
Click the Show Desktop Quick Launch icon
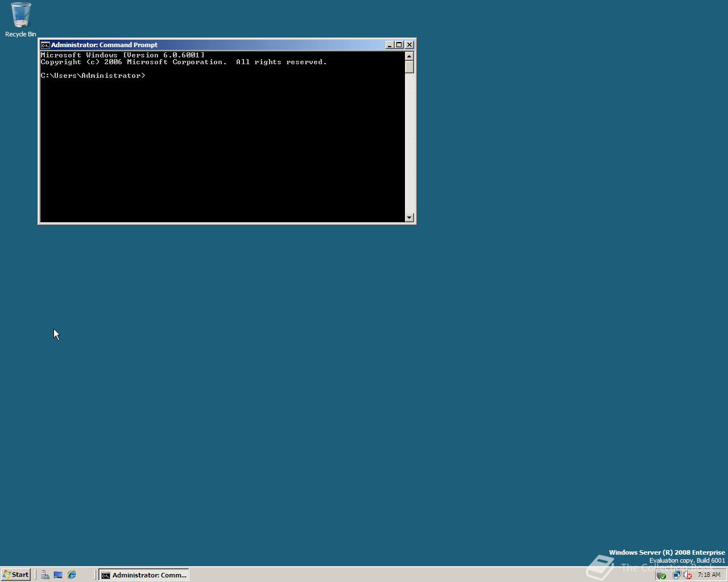coord(58,575)
